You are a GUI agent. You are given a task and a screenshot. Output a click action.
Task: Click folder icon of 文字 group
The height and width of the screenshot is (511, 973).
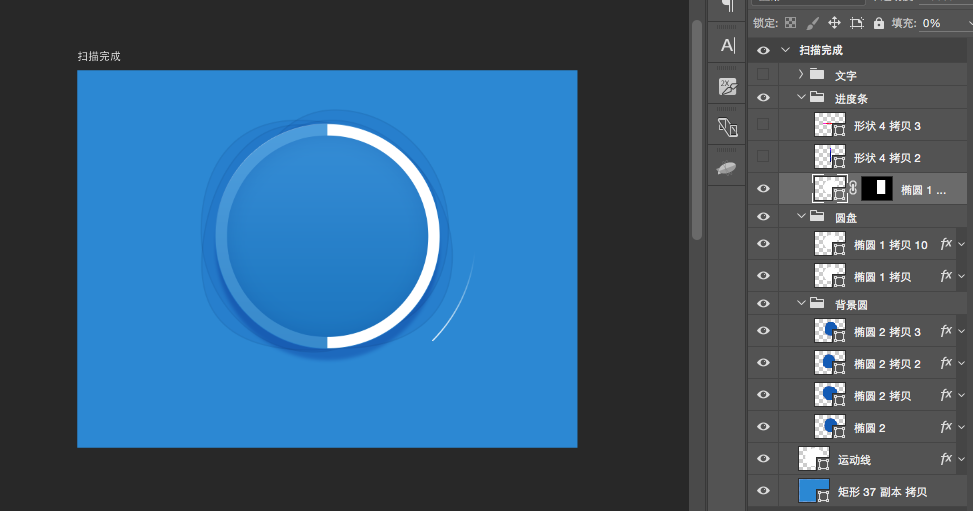[x=817, y=75]
